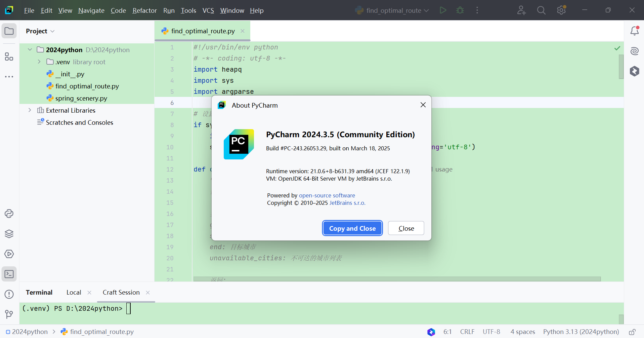Switch to Local terminal tab
The image size is (644, 338).
(74, 293)
